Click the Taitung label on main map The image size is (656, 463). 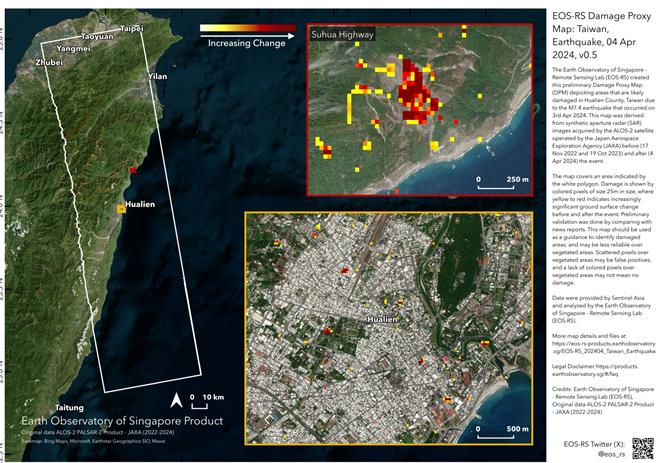[x=69, y=408]
